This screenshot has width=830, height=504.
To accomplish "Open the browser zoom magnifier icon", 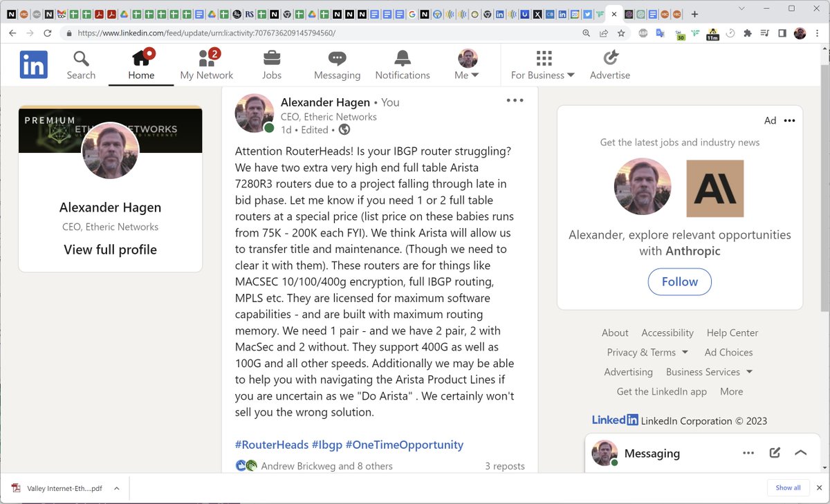I will [587, 32].
